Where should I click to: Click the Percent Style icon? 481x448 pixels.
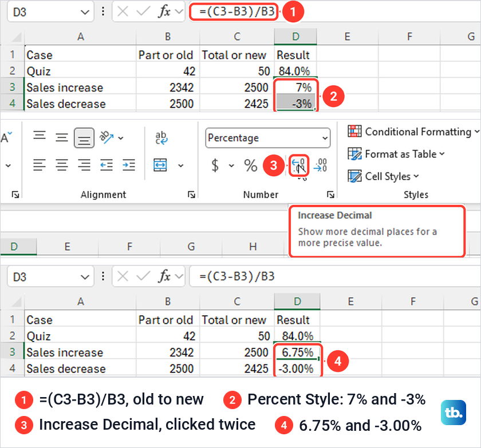251,165
